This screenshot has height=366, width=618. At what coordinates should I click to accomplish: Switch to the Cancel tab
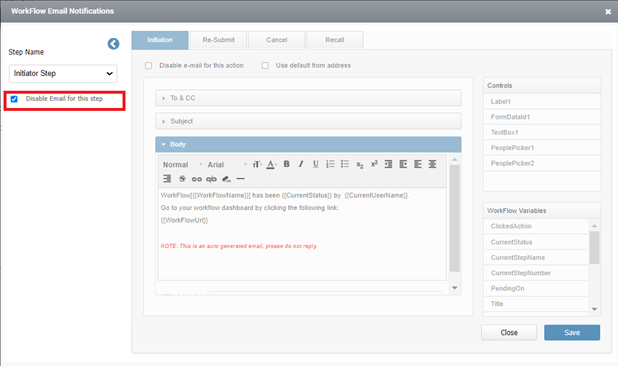pyautogui.click(x=277, y=40)
